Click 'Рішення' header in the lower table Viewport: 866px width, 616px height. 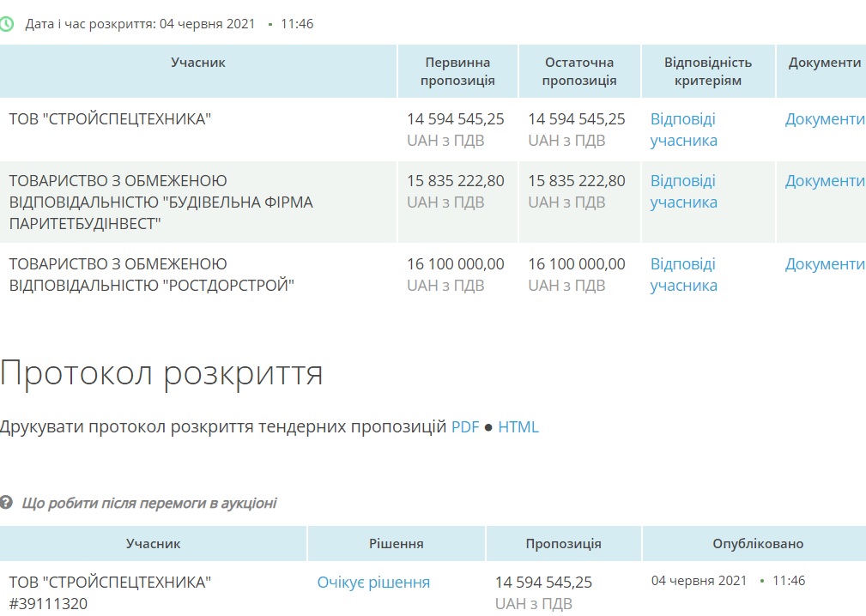coord(396,544)
